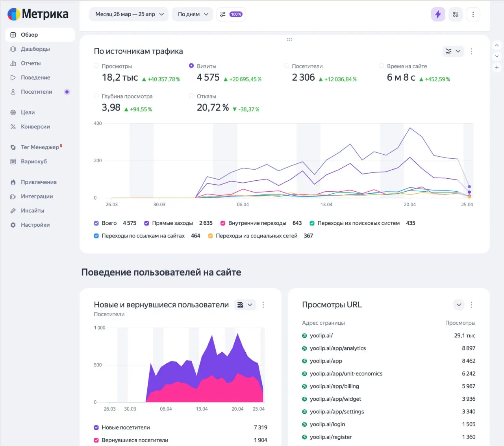Click the Настройки gear sidebar icon

tap(13, 225)
